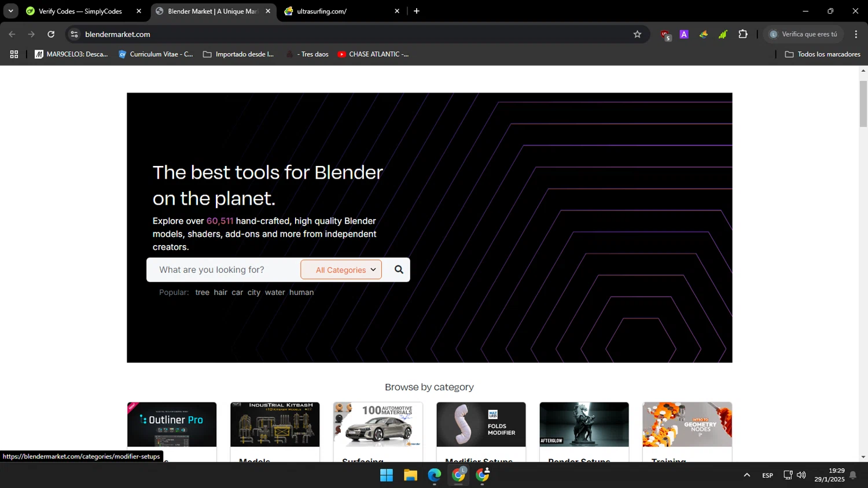Select the popular search term "city"
868x488 pixels.
coord(254,293)
